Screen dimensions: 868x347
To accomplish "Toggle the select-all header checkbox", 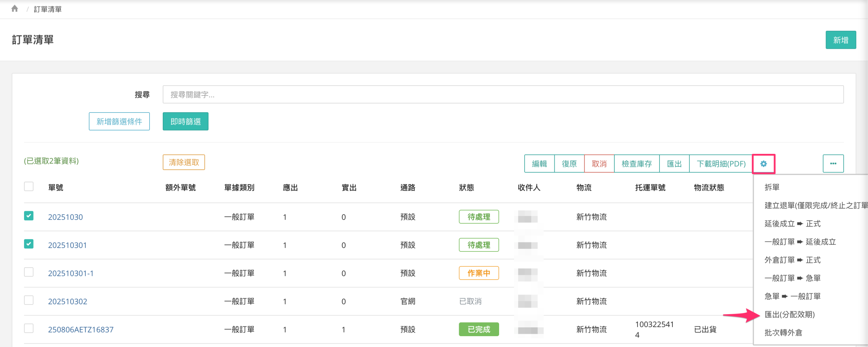I will (29, 187).
